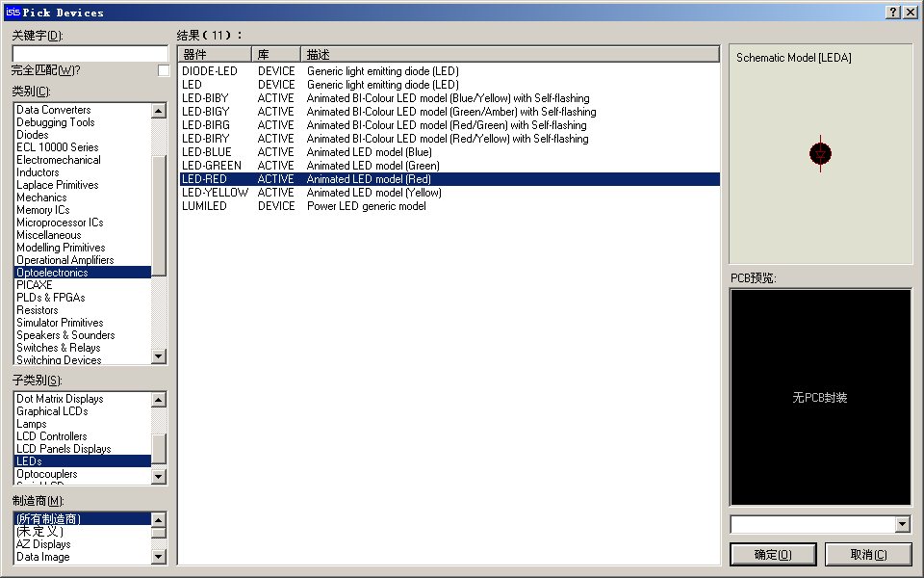Click the down arrow of the manufacturer list
This screenshot has width=924, height=578.
tap(159, 556)
